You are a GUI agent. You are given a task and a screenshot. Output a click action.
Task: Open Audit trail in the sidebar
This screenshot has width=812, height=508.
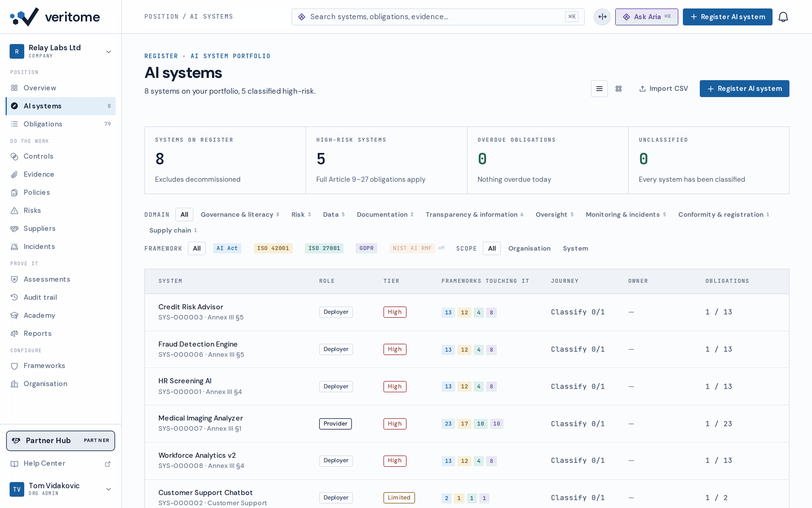pyautogui.click(x=61, y=297)
